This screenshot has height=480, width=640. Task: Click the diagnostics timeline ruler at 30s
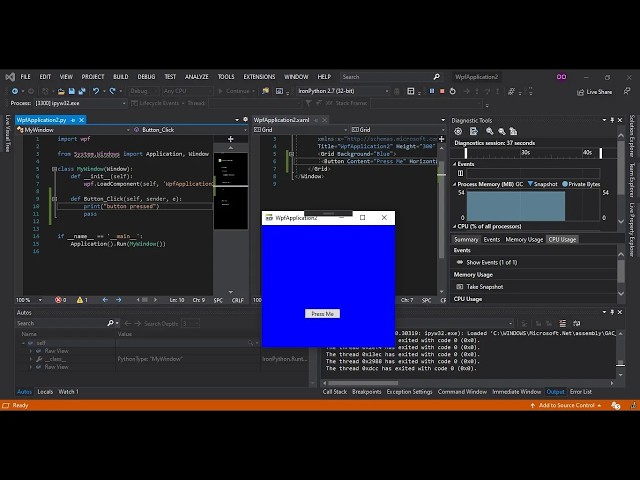525,153
